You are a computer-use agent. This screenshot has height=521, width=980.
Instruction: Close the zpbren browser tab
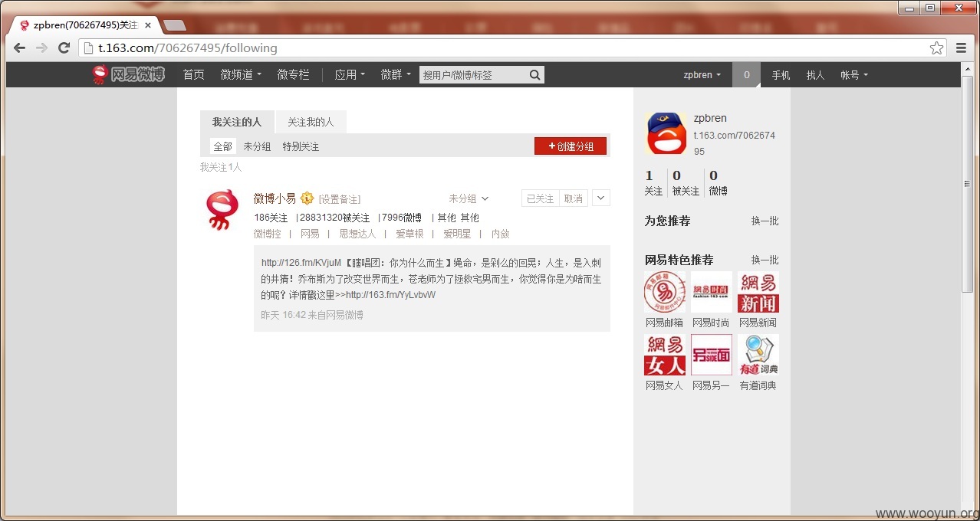148,25
